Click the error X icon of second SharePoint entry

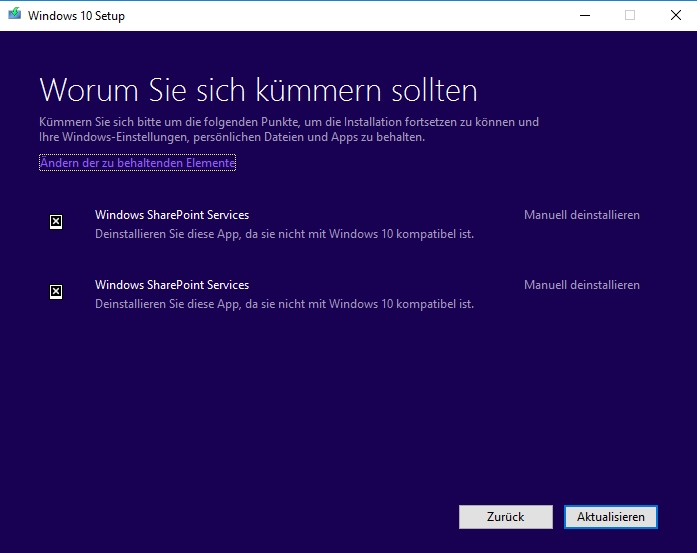coord(56,292)
